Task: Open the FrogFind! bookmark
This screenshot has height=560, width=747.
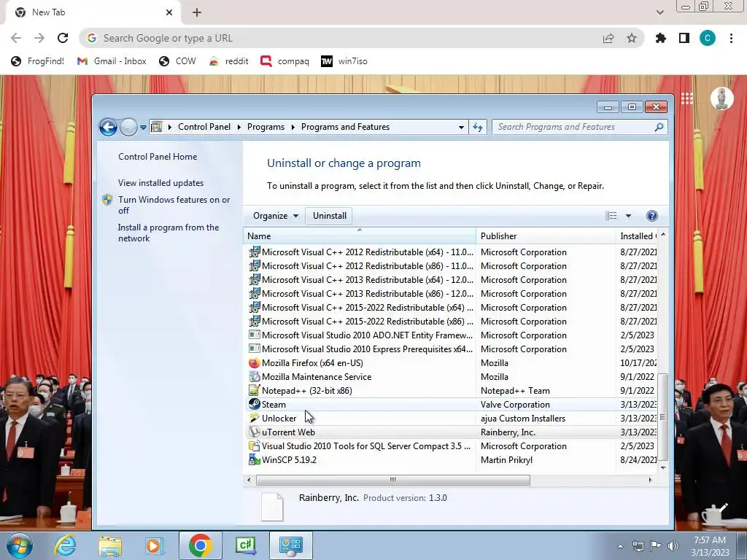Action: pyautogui.click(x=38, y=61)
